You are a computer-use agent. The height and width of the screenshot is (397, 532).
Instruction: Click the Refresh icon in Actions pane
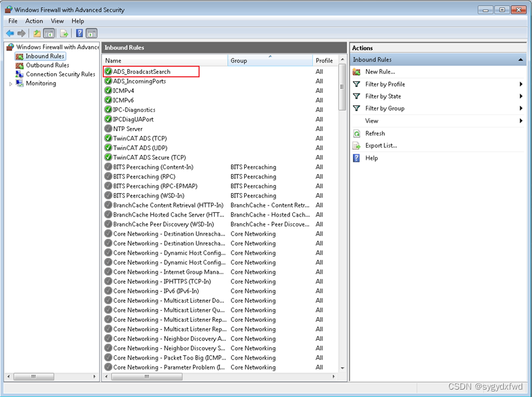[357, 134]
